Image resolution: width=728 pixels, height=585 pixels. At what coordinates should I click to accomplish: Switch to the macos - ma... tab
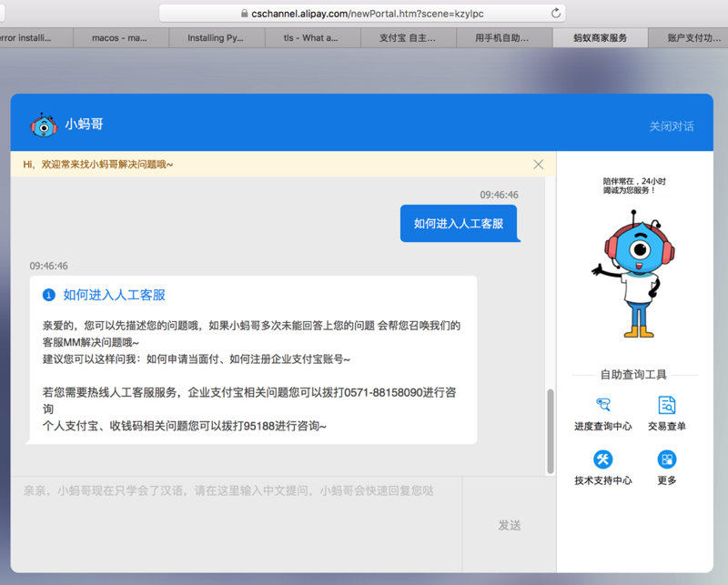point(119,37)
